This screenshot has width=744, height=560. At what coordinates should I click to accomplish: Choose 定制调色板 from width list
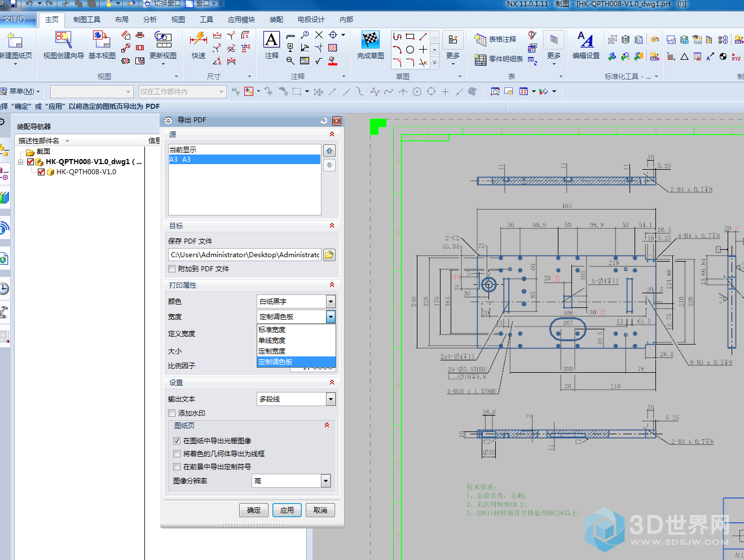[x=296, y=362]
